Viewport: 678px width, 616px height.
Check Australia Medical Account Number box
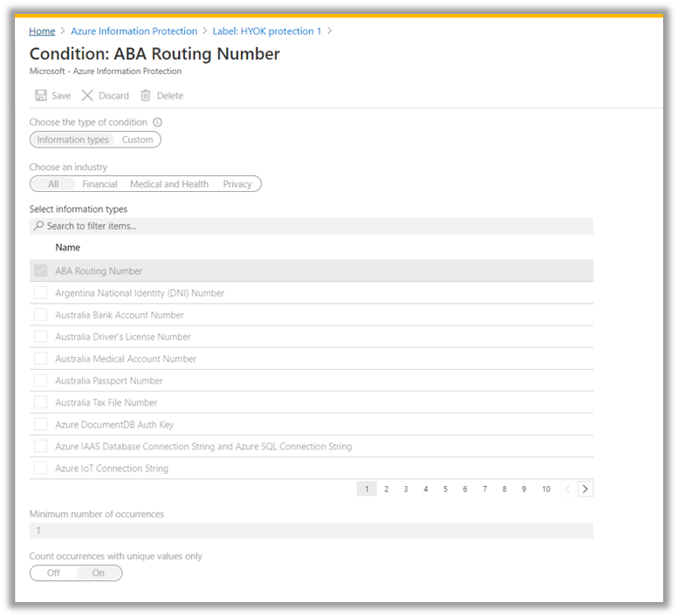(x=41, y=359)
